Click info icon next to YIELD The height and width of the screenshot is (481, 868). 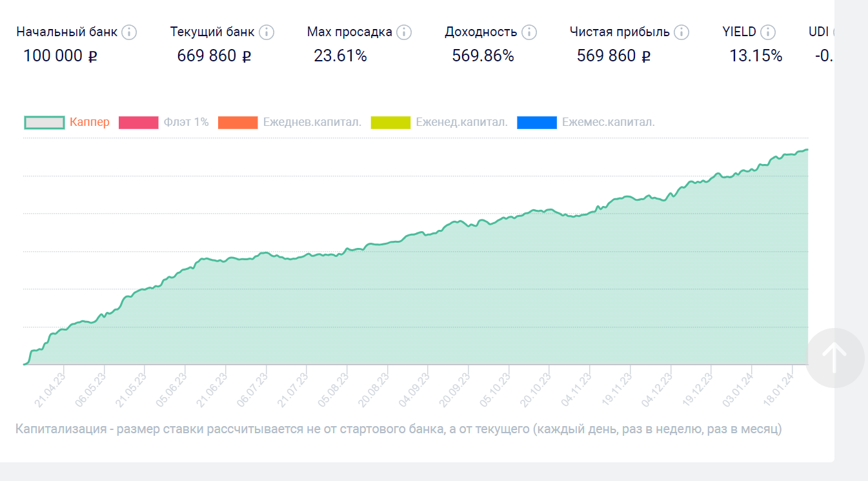(768, 32)
